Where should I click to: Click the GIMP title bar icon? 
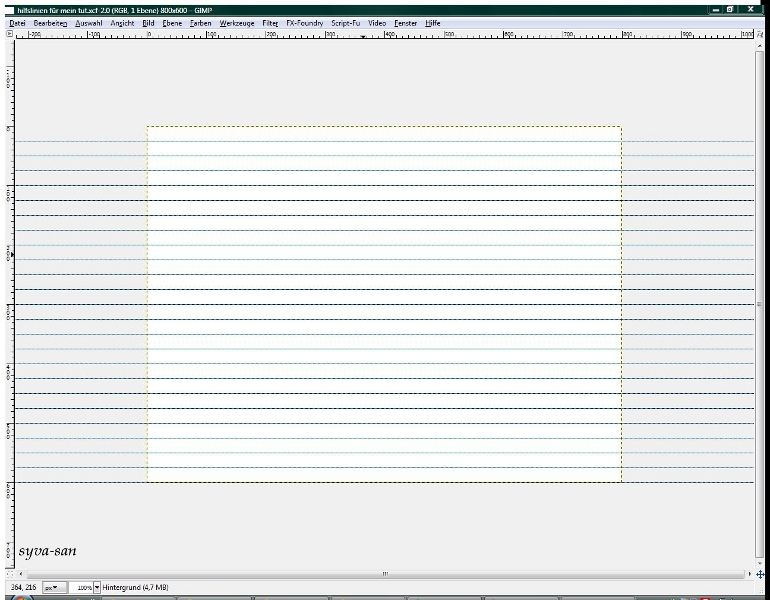[10, 10]
